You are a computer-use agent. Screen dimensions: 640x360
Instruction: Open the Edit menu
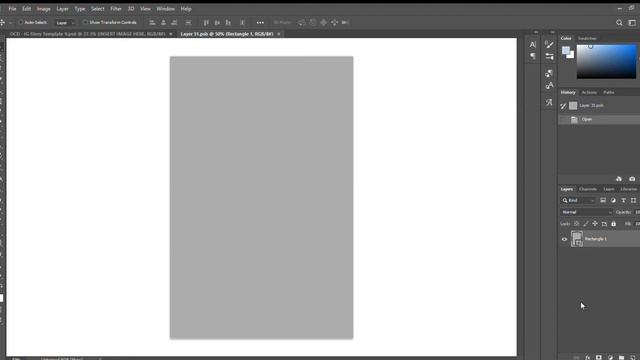27,9
